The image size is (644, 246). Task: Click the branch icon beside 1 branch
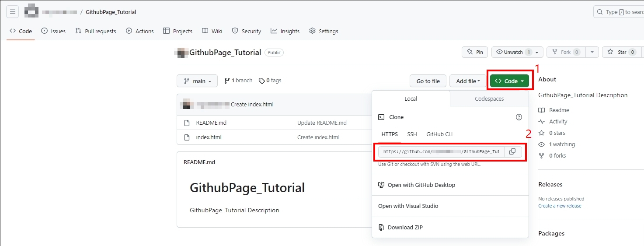(x=227, y=81)
